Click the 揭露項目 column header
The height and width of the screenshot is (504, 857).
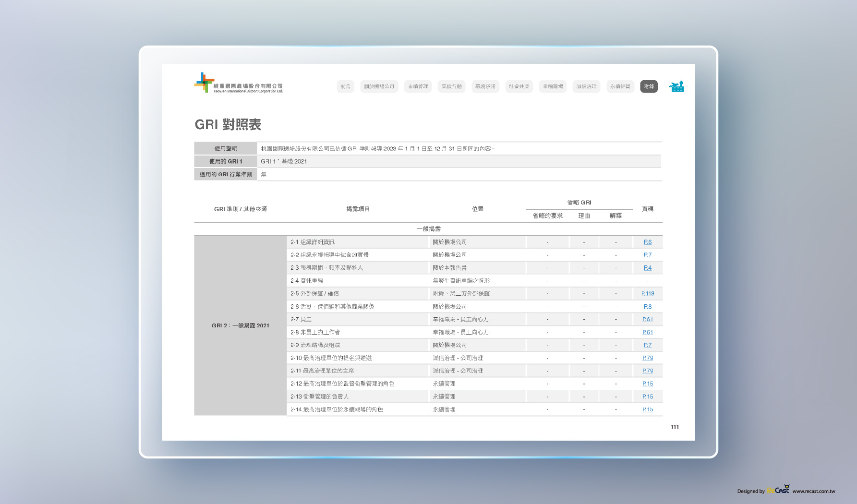[358, 209]
